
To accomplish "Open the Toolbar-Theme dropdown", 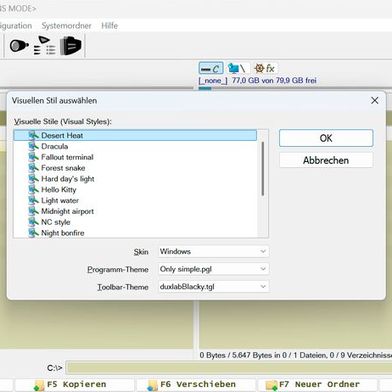I will [213, 287].
